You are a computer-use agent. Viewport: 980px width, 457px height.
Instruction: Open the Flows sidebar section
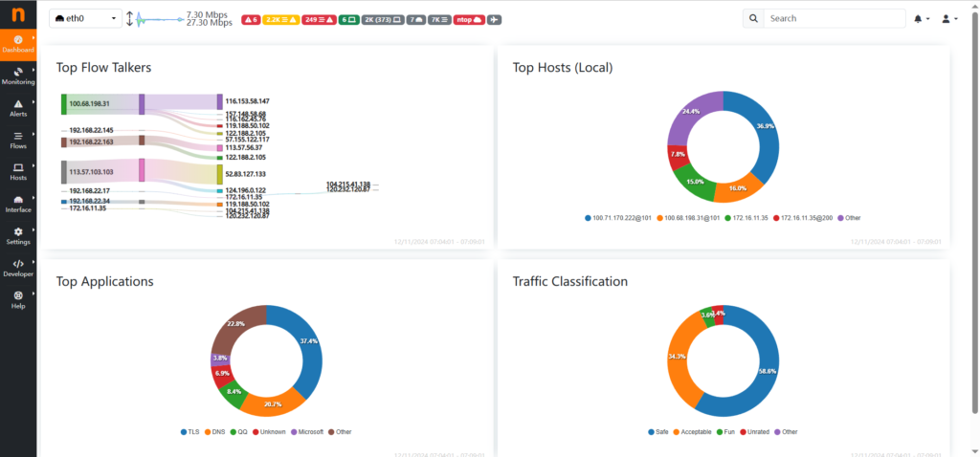pyautogui.click(x=18, y=140)
